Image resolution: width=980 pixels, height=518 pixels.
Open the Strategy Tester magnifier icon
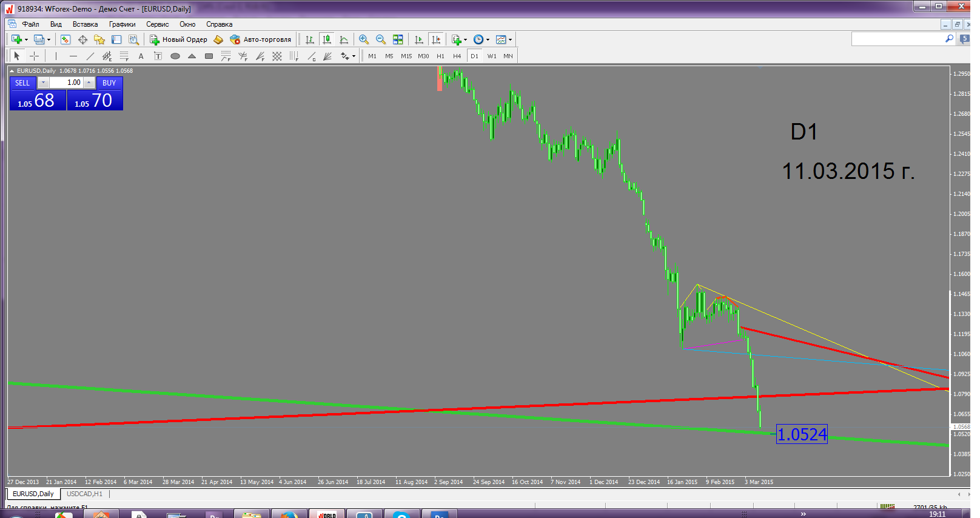click(133, 39)
